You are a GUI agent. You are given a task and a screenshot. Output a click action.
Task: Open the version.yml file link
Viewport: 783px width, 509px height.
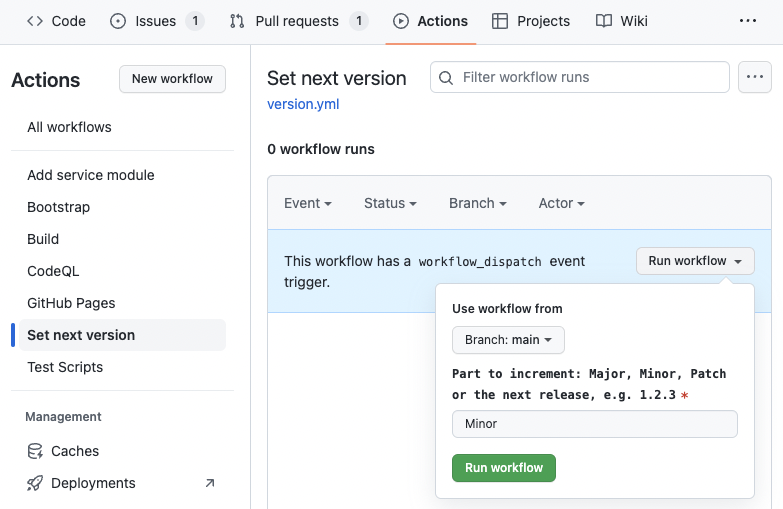303,104
